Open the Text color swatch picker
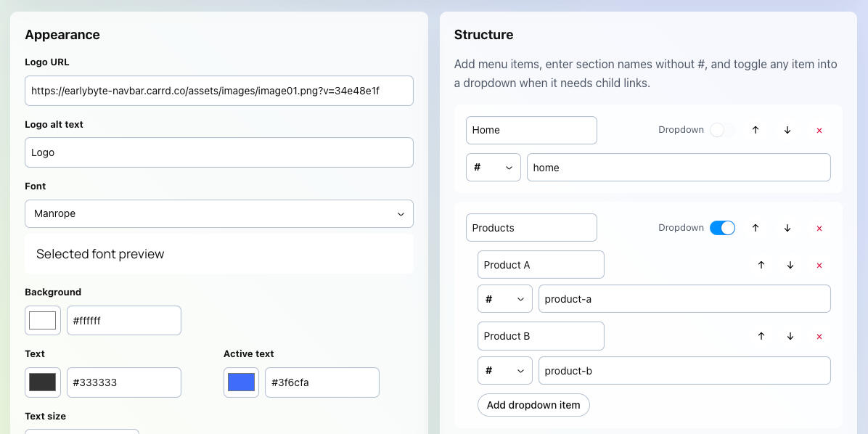The height and width of the screenshot is (434, 868). (43, 382)
